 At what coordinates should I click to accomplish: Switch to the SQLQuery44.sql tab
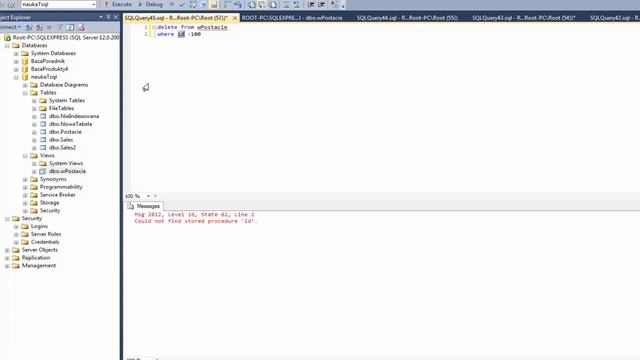click(407, 18)
